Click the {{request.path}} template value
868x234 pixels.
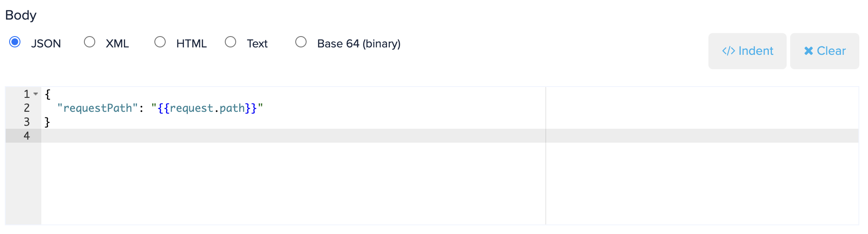207,108
